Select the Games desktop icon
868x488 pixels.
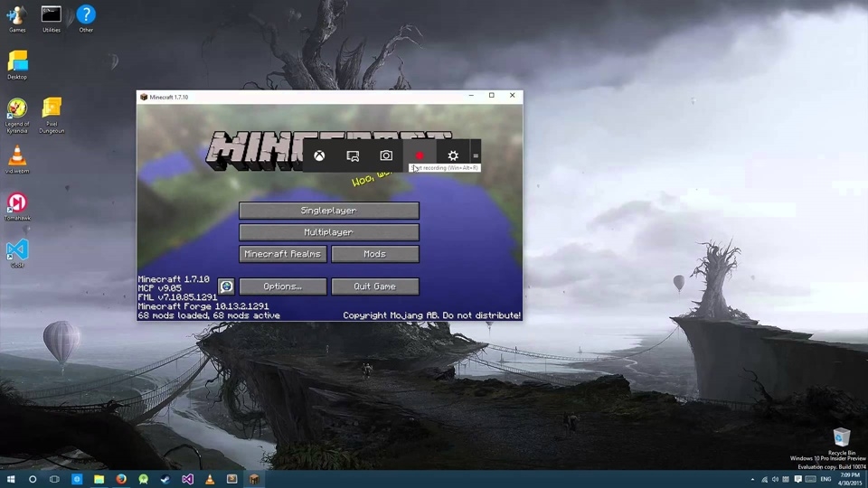tap(17, 19)
